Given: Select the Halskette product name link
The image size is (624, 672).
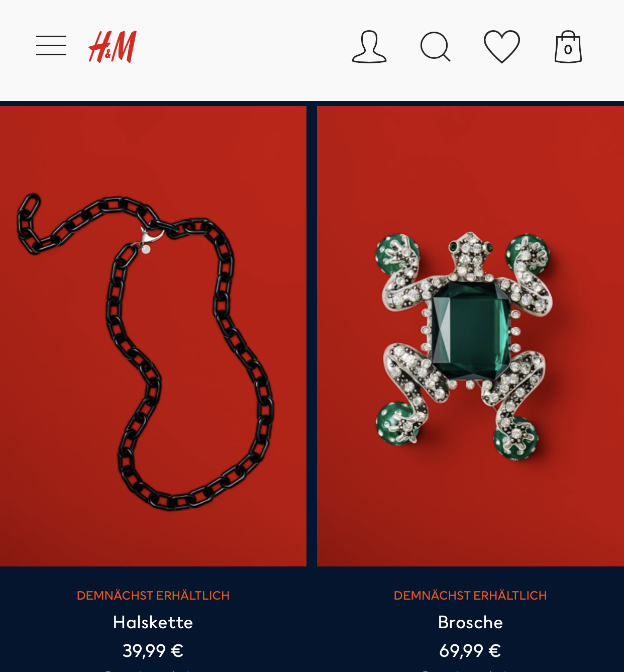Looking at the screenshot, I should (x=153, y=622).
